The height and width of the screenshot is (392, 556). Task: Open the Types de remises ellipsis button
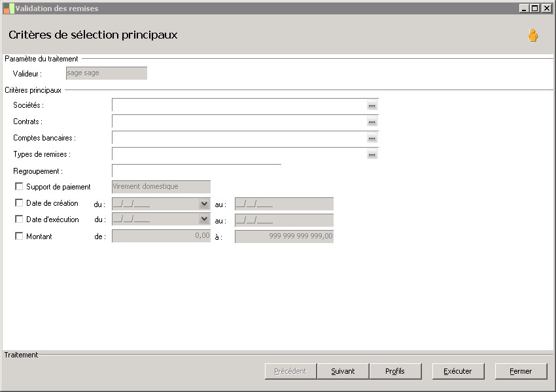point(372,154)
